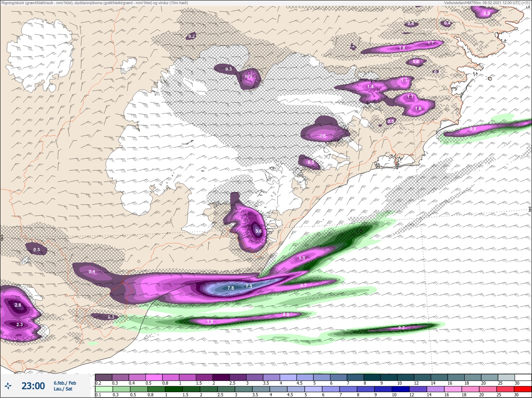Screen dimensions: 532x398
Task: Click the 1.4 precipitation value label
Action: [x=371, y=86]
